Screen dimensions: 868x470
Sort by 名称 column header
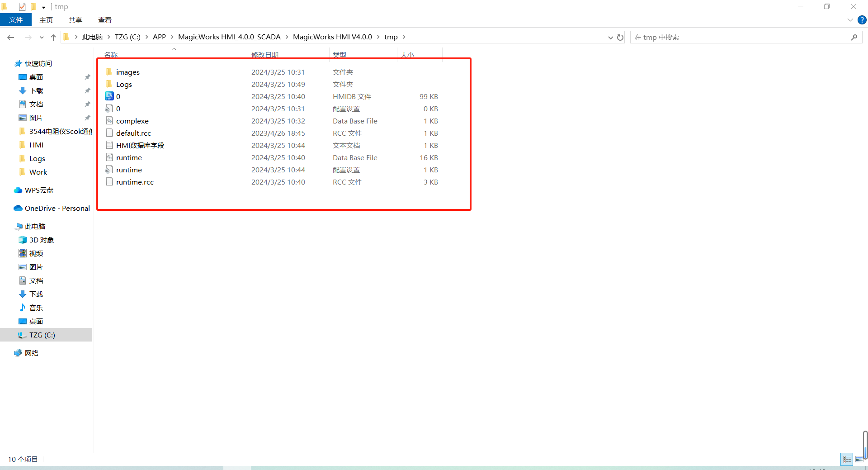[x=111, y=54]
